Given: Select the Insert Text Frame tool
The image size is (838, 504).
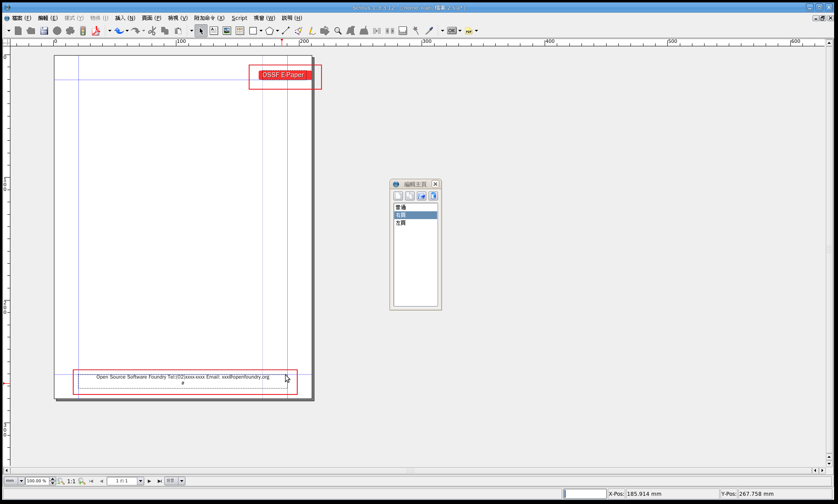Looking at the screenshot, I should click(214, 31).
